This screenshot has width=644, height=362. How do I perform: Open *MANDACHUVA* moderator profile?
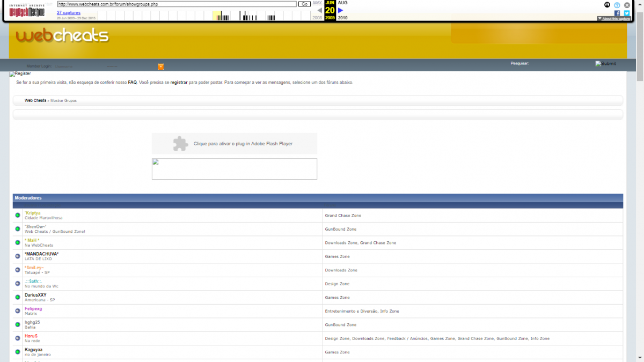[42, 254]
